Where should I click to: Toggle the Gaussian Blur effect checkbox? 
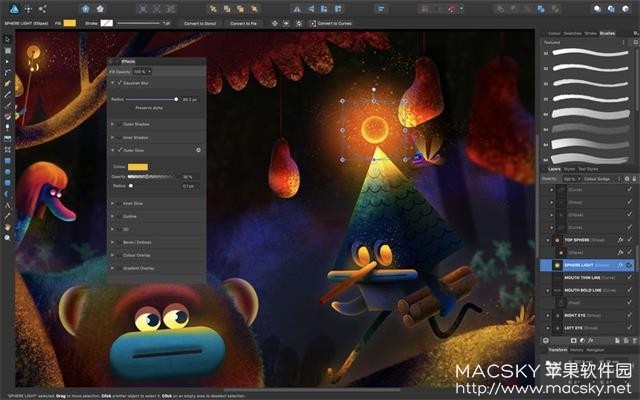coord(120,83)
